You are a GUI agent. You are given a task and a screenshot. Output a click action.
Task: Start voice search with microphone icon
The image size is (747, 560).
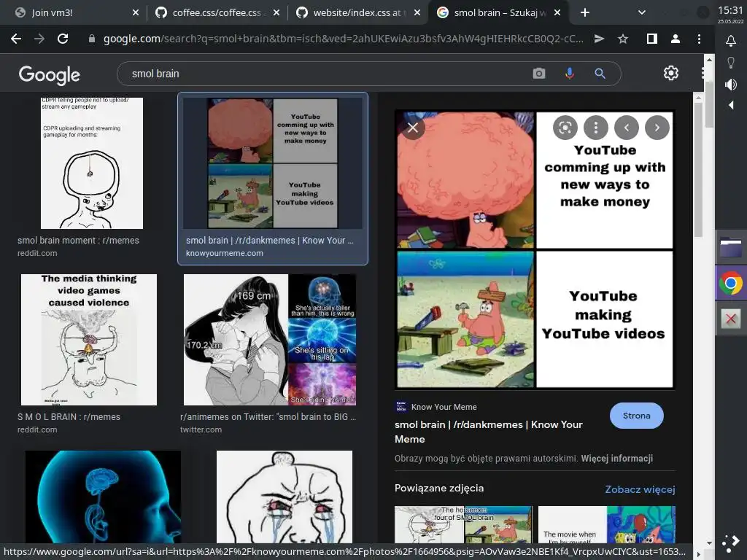[x=569, y=74]
